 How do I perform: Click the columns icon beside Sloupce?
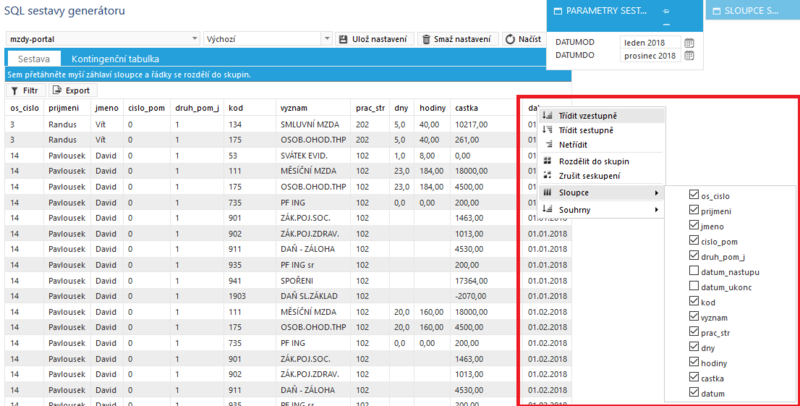[547, 192]
